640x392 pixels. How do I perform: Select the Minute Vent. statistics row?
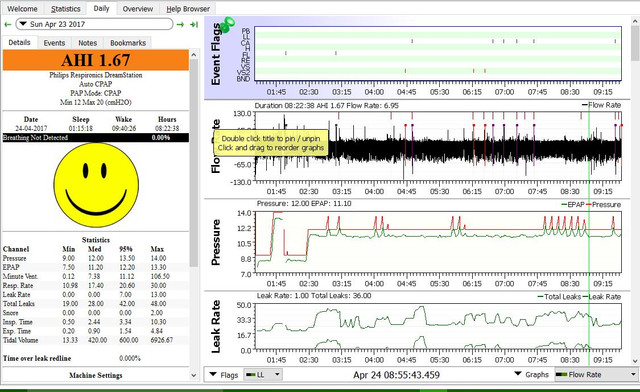[x=96, y=276]
